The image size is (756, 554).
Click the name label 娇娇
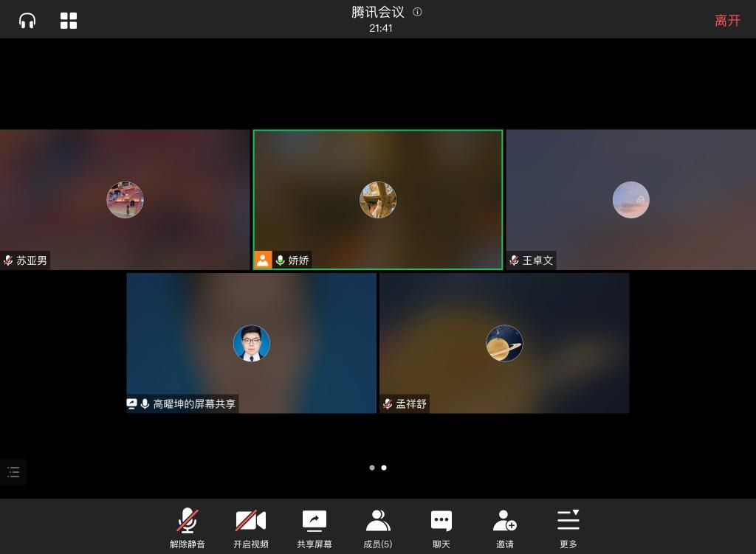click(298, 260)
